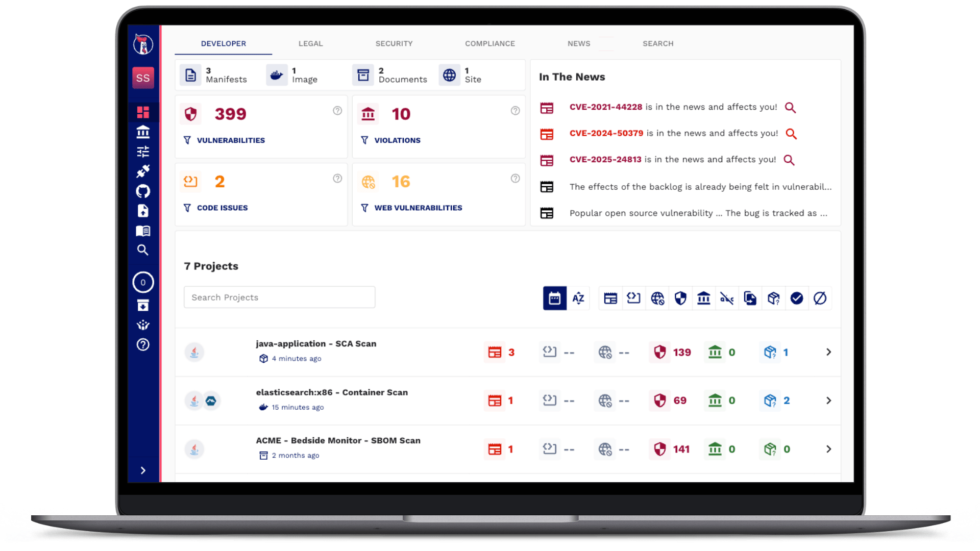Screen dimensions: 980x551
Task: Expand the java-application SCA Scan row
Action: [x=828, y=352]
